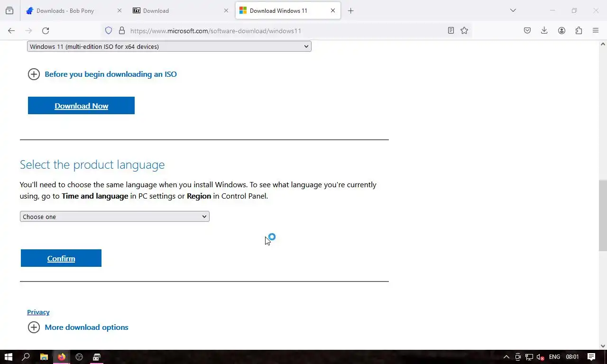Click the network tray icon

tap(529, 357)
